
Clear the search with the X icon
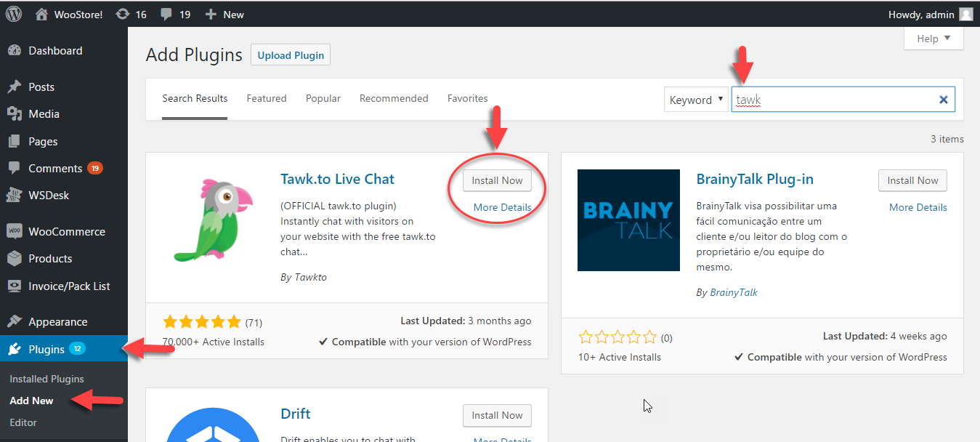click(944, 100)
